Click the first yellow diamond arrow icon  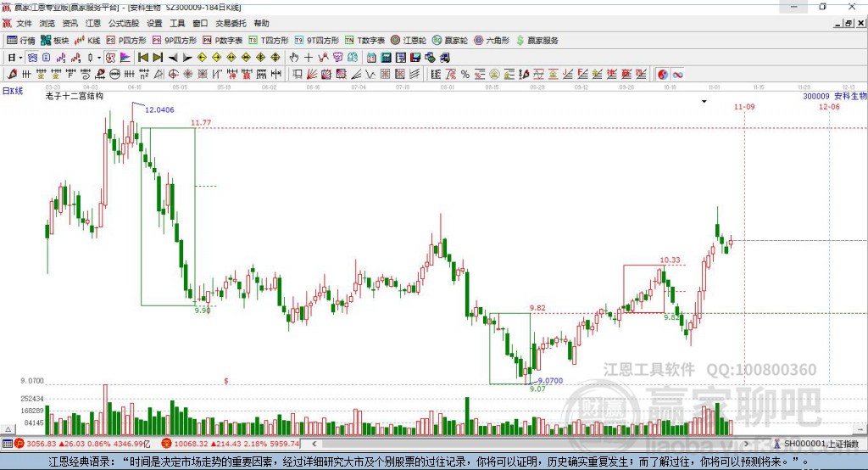tap(202, 58)
